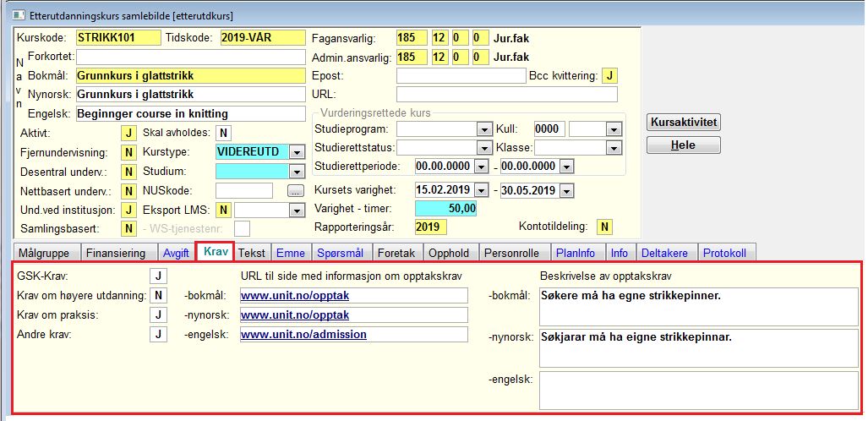The image size is (868, 421).
Task: Click the Hele button
Action: pos(684,145)
